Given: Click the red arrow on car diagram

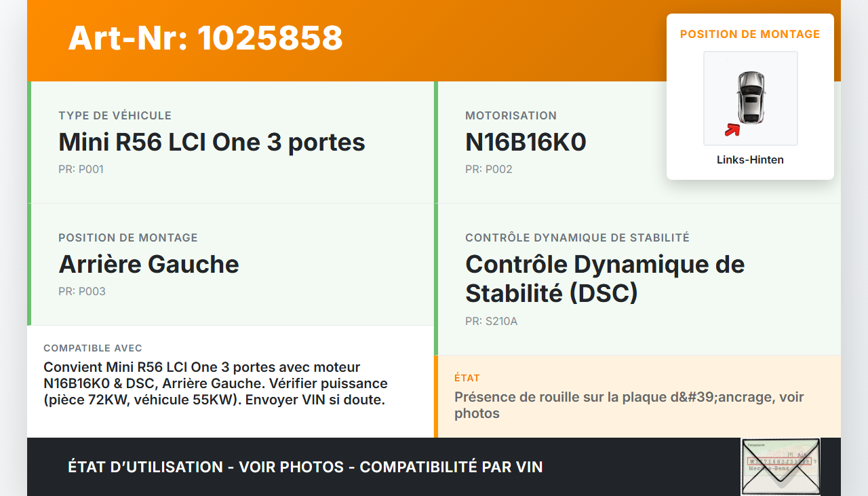Looking at the screenshot, I should pyautogui.click(x=732, y=130).
